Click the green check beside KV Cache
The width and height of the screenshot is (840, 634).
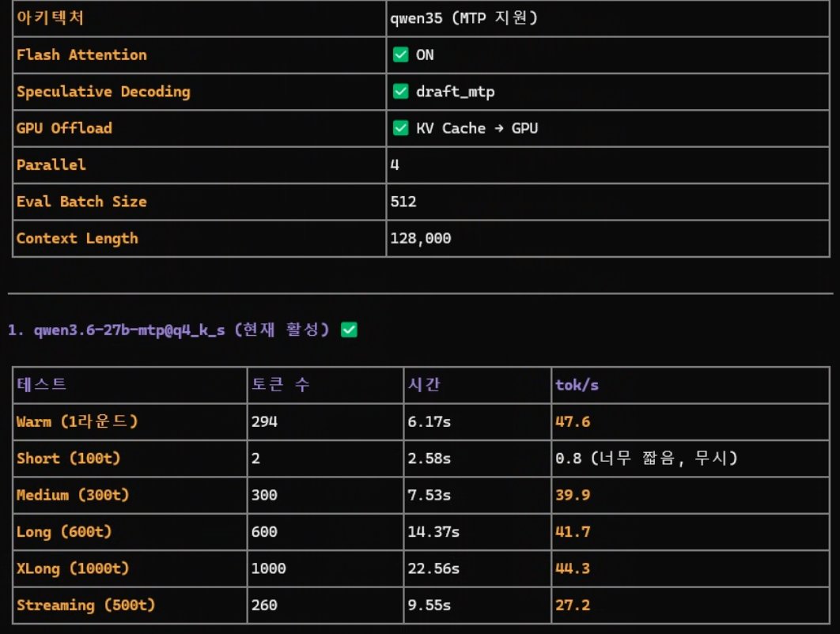pos(401,128)
